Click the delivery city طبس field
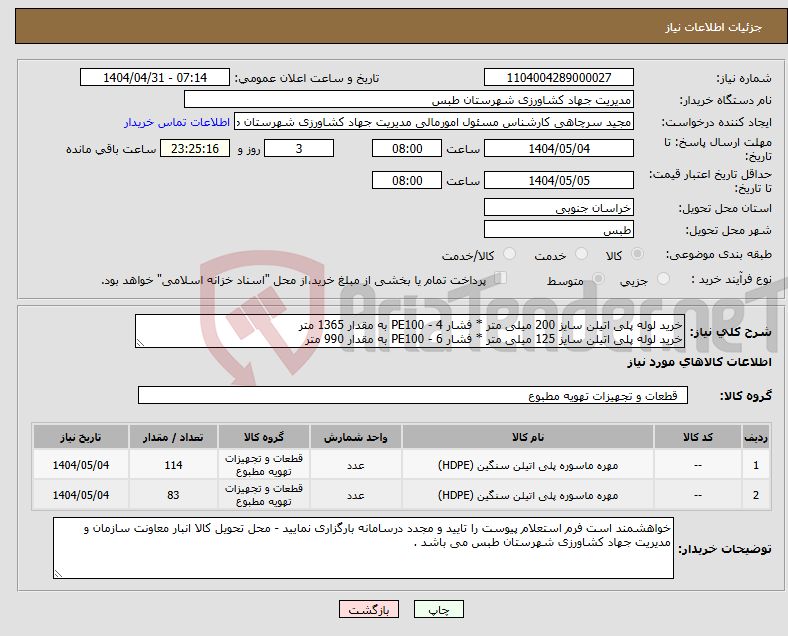Image resolution: width=788 pixels, height=636 pixels. (558, 230)
